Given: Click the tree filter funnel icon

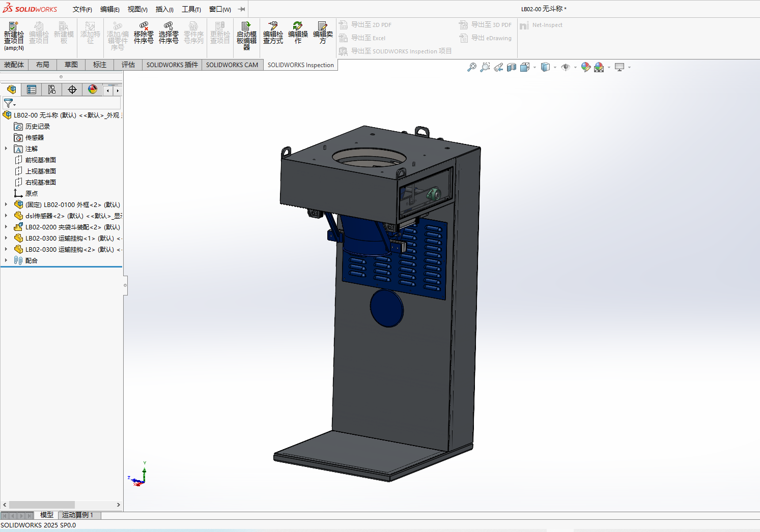Looking at the screenshot, I should click(8, 103).
